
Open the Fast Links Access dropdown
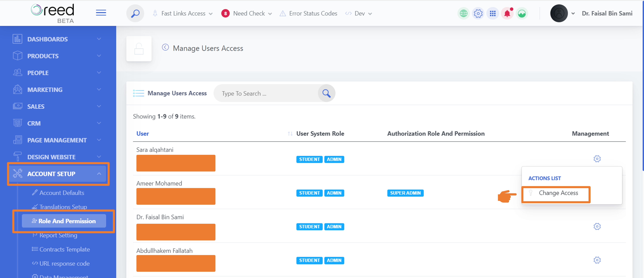pyautogui.click(x=183, y=13)
